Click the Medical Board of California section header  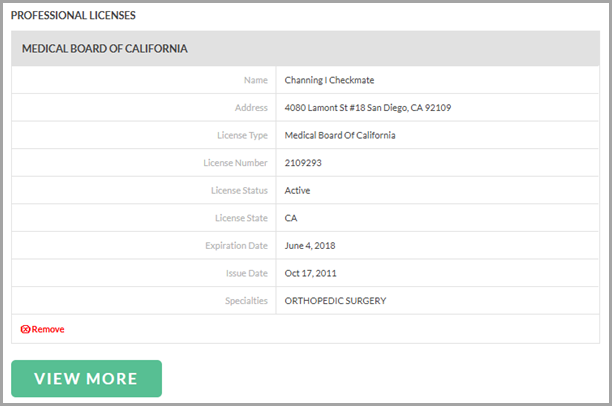[105, 48]
